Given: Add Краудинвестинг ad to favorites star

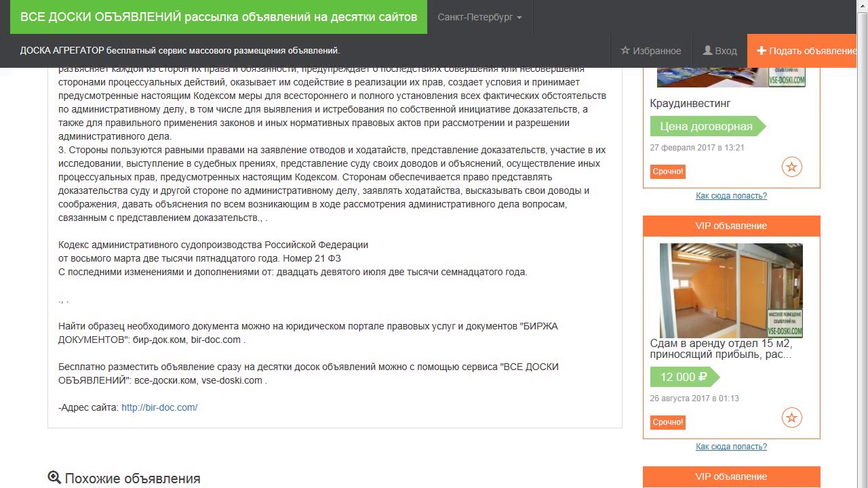Looking at the screenshot, I should pos(792,167).
